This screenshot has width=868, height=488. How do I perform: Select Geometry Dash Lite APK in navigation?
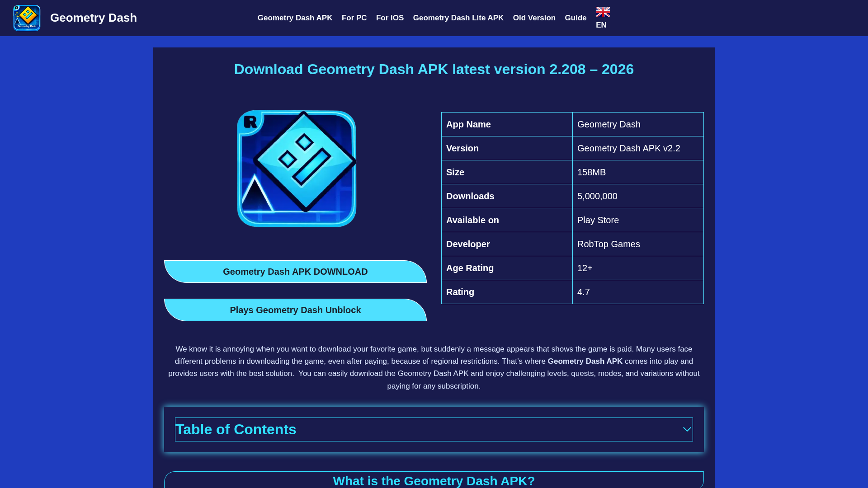point(458,18)
